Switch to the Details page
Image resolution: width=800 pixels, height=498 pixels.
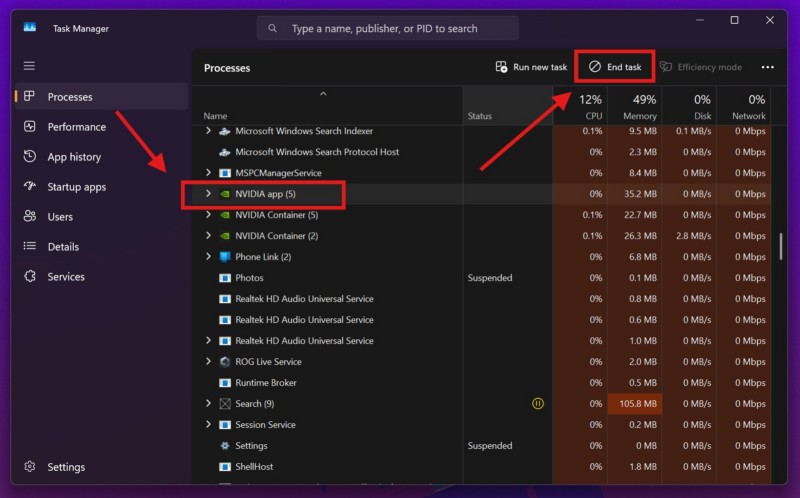pyautogui.click(x=63, y=247)
